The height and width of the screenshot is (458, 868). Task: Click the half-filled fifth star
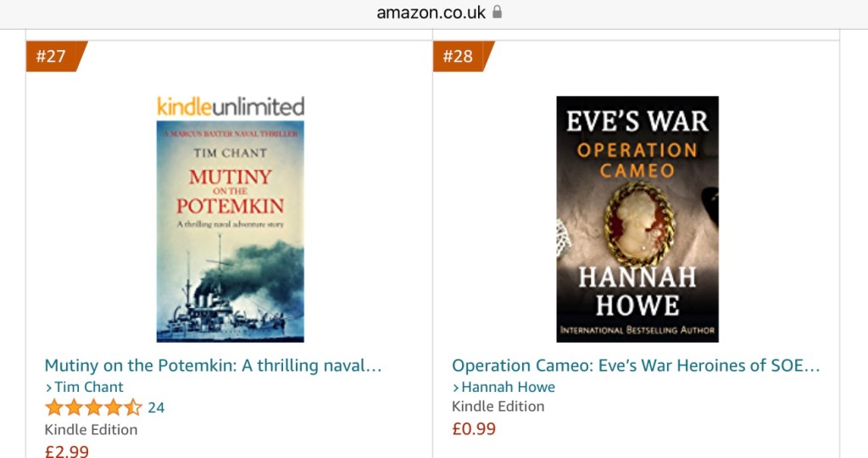pos(133,408)
